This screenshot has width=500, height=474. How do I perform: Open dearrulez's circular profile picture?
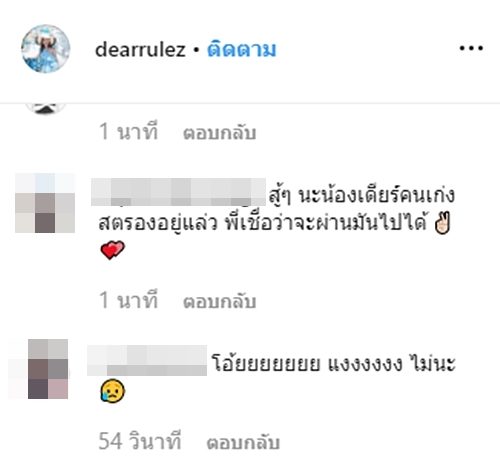46,48
